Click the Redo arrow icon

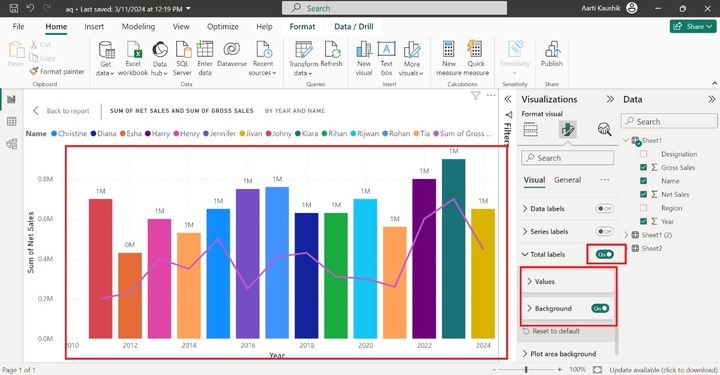[46, 8]
